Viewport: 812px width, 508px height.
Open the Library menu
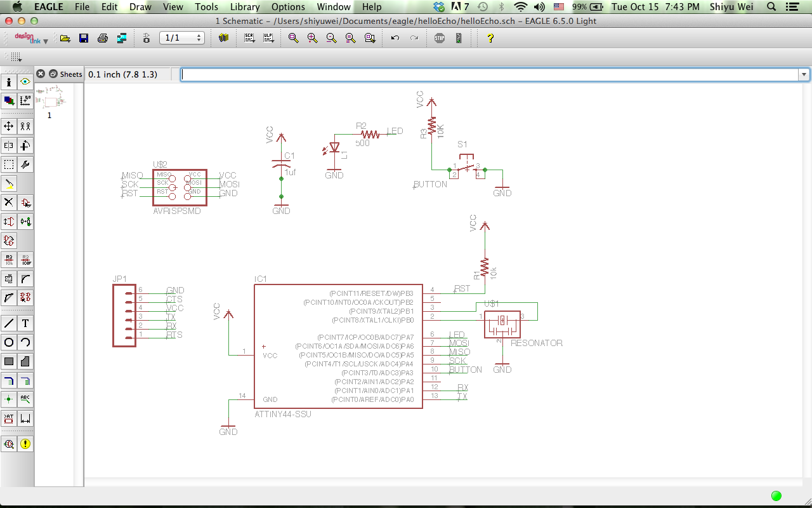[x=245, y=7]
